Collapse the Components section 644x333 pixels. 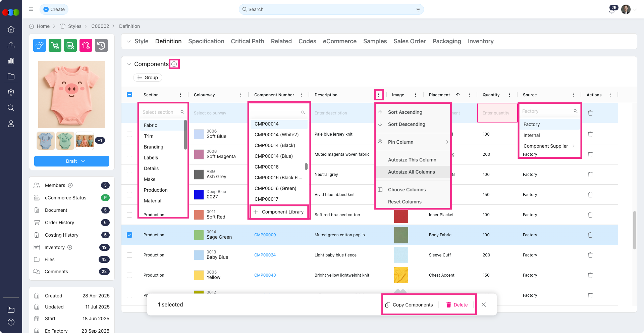(129, 64)
